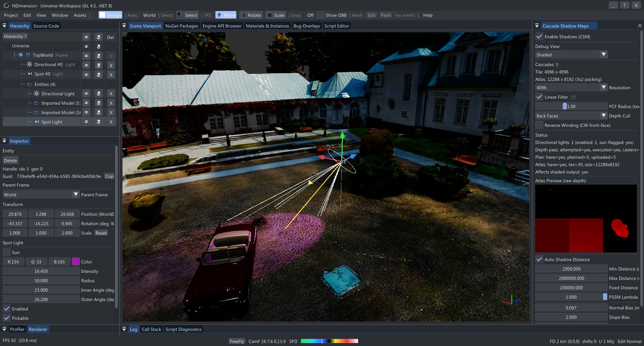Select the Move transform tool
The image size is (644, 346).
click(226, 15)
